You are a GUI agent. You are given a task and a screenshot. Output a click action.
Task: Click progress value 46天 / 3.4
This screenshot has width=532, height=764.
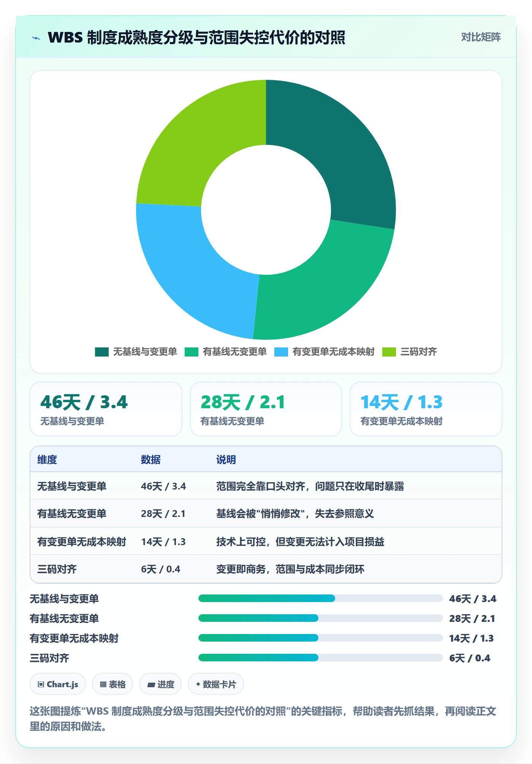click(473, 599)
